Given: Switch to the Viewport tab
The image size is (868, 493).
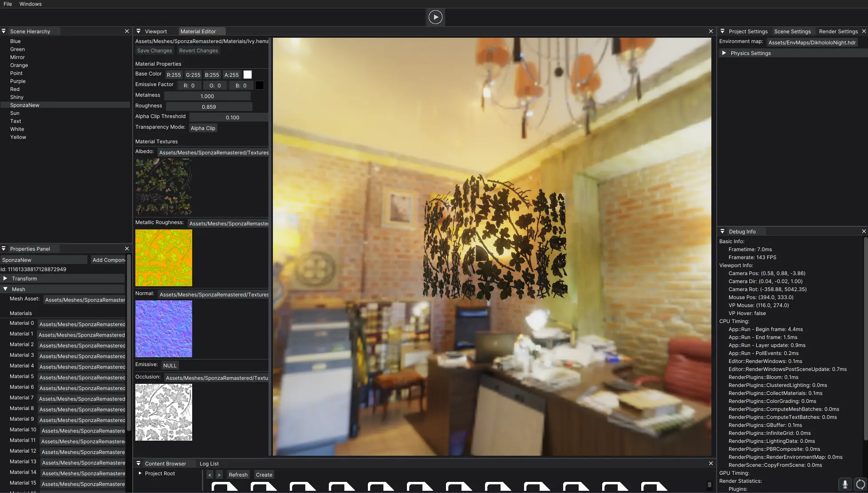Looking at the screenshot, I should [x=156, y=32].
